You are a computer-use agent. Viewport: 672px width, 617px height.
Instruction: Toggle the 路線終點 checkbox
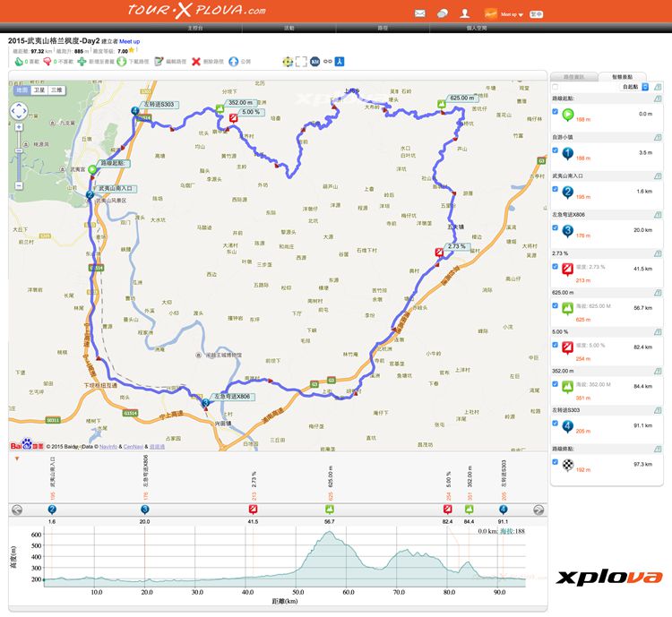click(556, 462)
